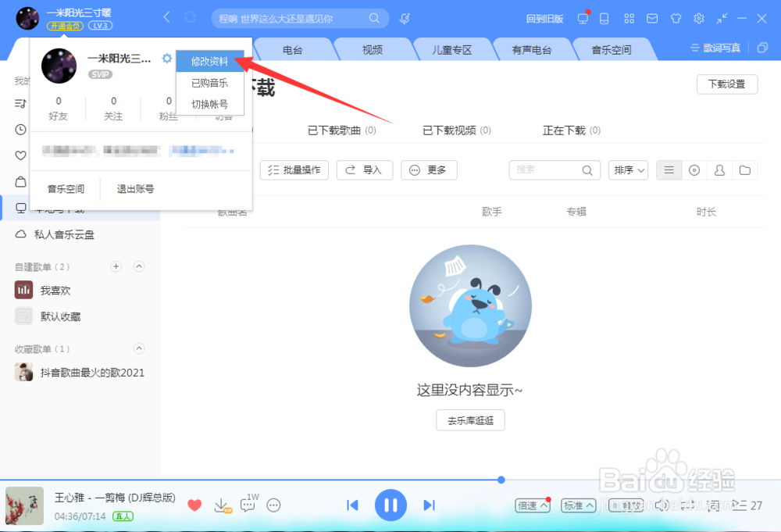This screenshot has height=532, width=781.
Task: Open the comments bubble for current song
Action: pyautogui.click(x=248, y=504)
